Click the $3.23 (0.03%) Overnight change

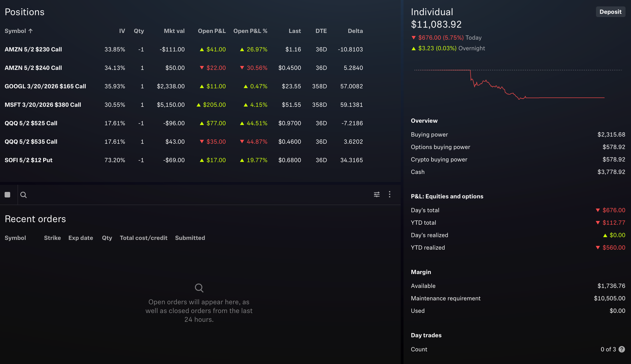tap(448, 48)
